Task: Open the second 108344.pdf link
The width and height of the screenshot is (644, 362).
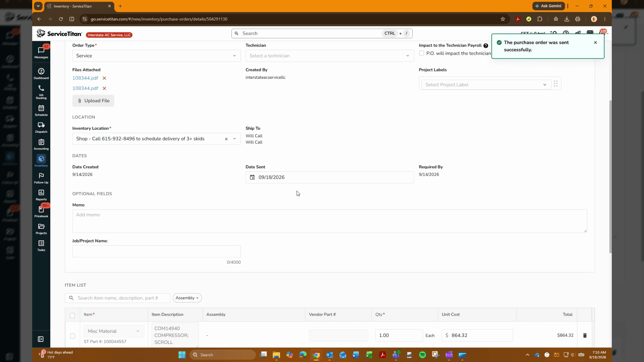Action: coord(85,88)
